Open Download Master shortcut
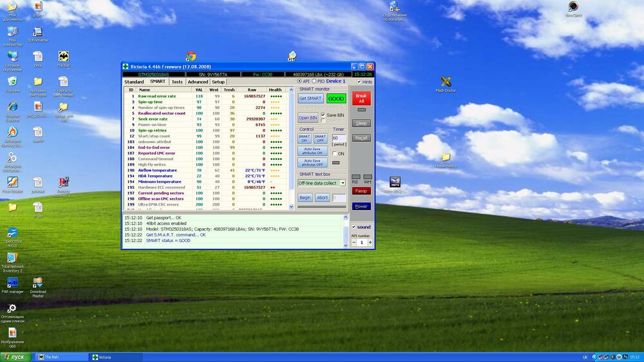This screenshot has width=644, height=362. tap(37, 283)
